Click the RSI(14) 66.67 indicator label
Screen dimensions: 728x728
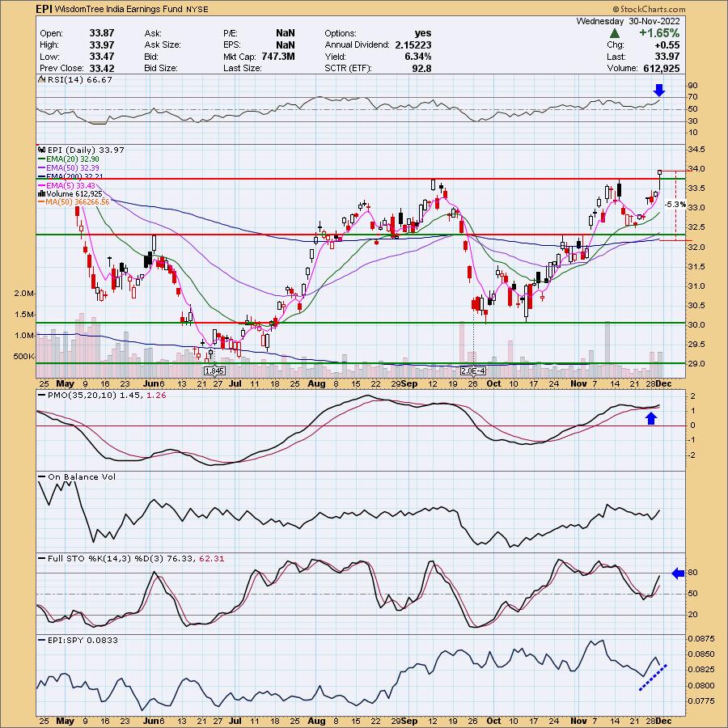click(x=79, y=80)
